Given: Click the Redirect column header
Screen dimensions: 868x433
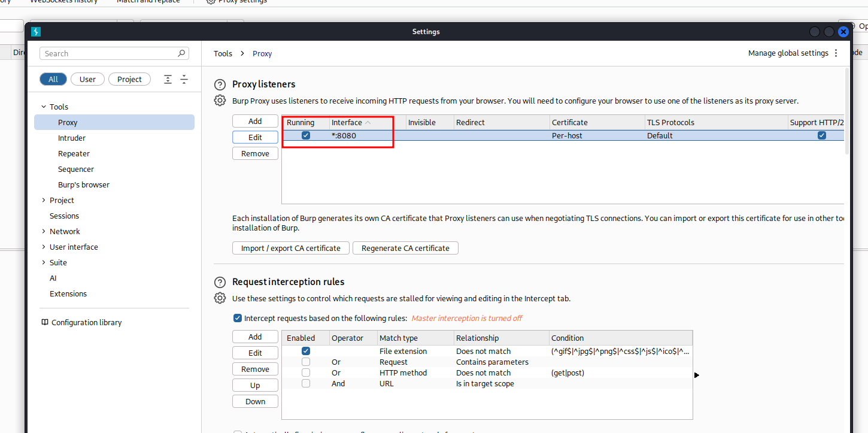Looking at the screenshot, I should (x=502, y=122).
